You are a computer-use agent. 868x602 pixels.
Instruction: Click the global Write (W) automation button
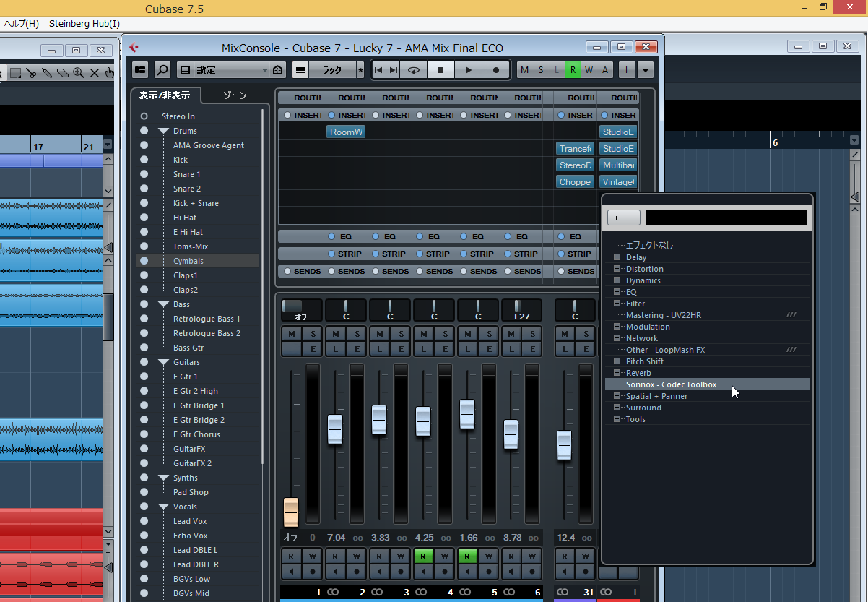589,70
